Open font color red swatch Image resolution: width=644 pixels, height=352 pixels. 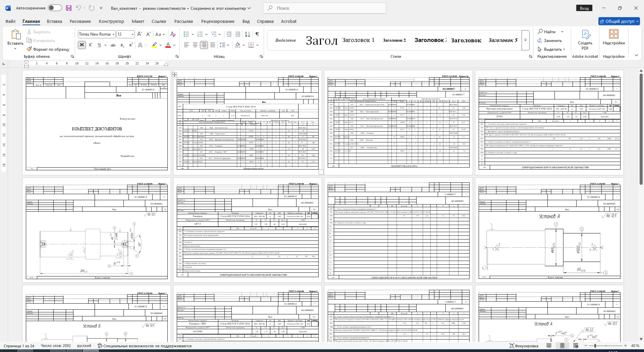pyautogui.click(x=168, y=45)
